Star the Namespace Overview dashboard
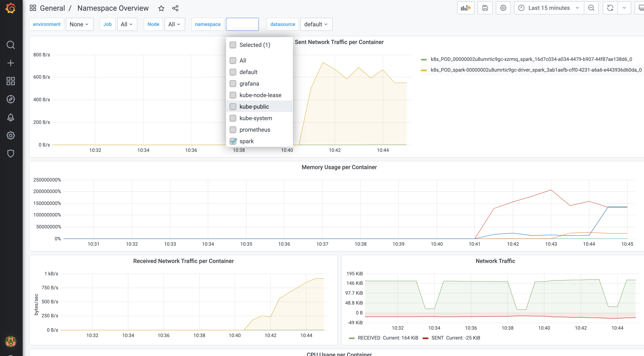This screenshot has width=644, height=356. pyautogui.click(x=161, y=8)
